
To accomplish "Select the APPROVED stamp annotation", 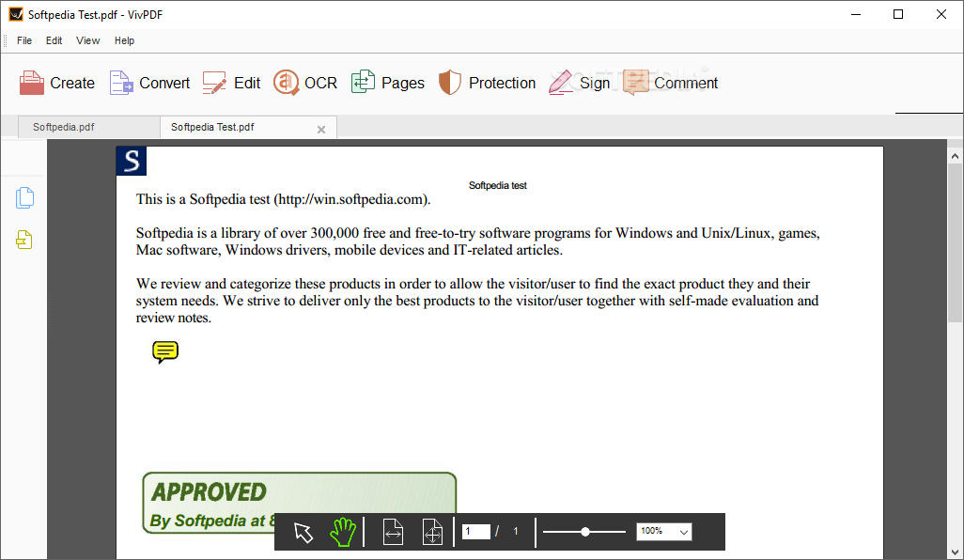I will click(x=299, y=503).
